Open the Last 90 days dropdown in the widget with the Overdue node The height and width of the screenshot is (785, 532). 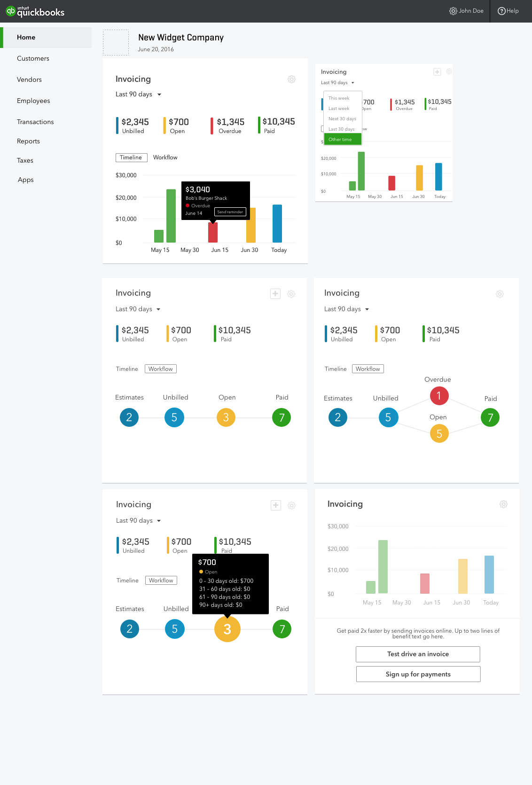point(347,309)
